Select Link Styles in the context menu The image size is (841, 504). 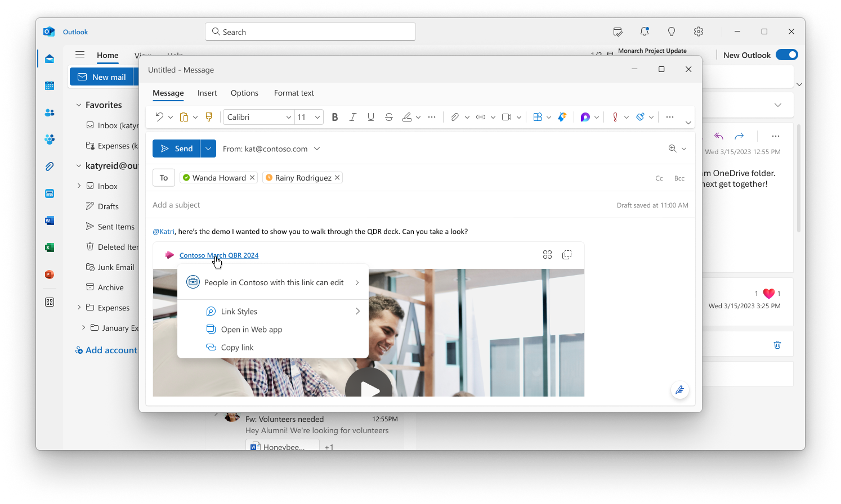pyautogui.click(x=273, y=311)
